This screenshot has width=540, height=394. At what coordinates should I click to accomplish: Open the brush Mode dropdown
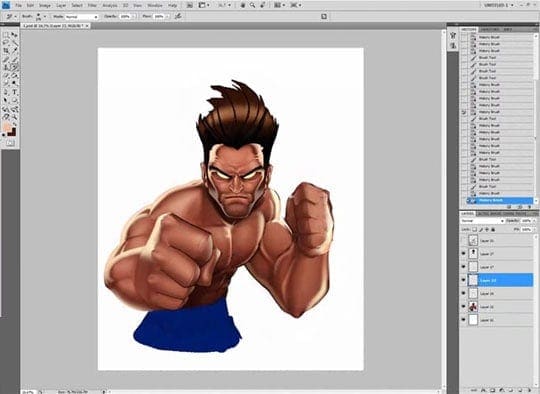(81, 16)
